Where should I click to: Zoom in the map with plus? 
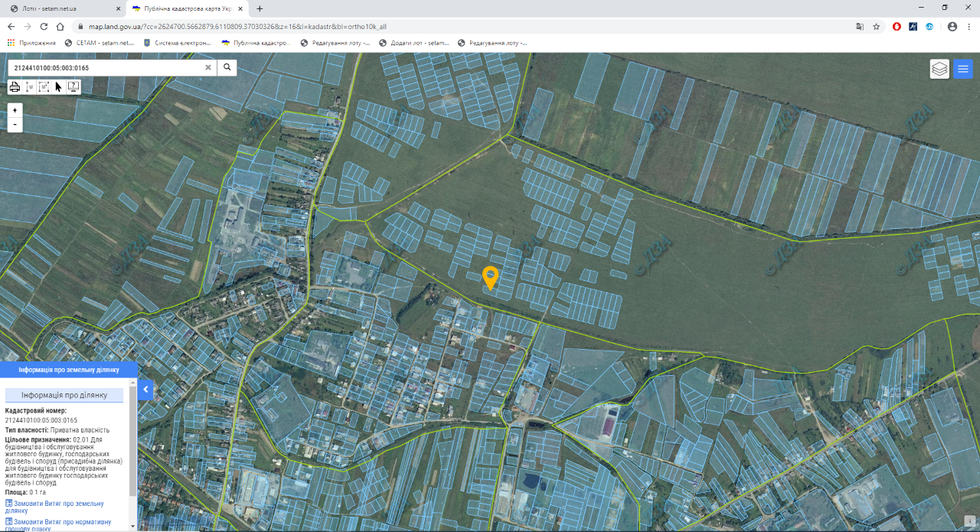pyautogui.click(x=15, y=110)
